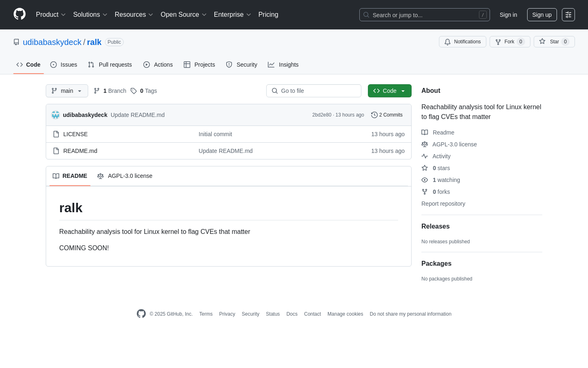588x368 pixels.
Task: Click Report repository
Action: 443,204
